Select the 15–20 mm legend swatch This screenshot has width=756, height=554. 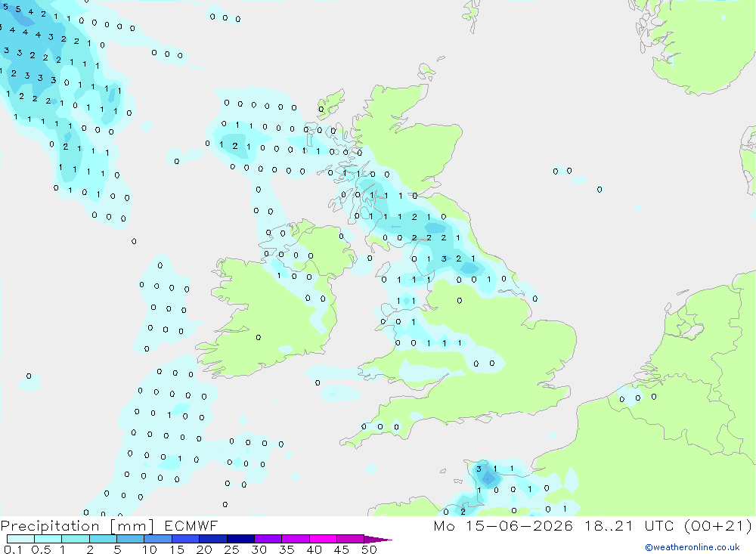point(186,539)
